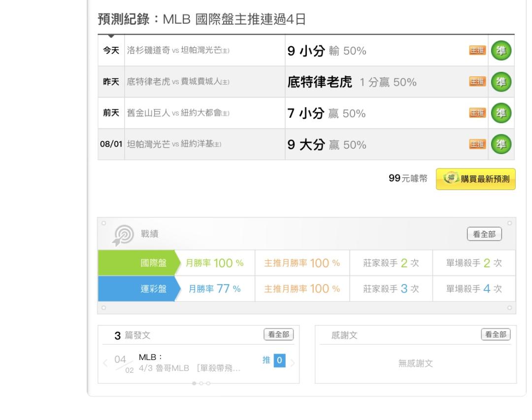Open all thank-you notes via 感謝文 看全部

496,335
